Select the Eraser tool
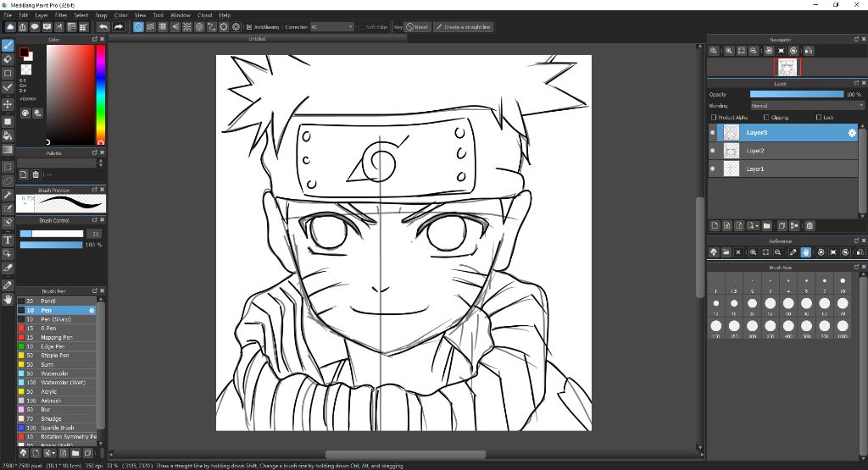The width and height of the screenshot is (868, 470). click(8, 59)
